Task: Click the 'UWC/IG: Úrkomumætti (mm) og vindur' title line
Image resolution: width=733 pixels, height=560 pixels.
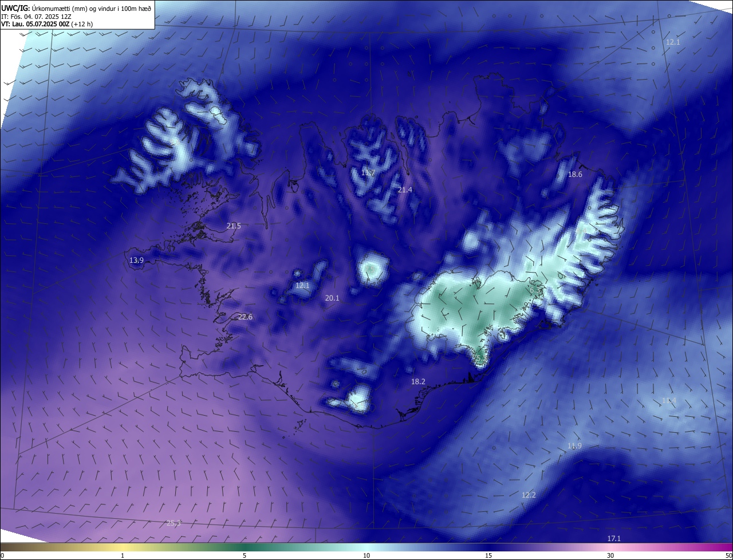Action: (x=76, y=8)
